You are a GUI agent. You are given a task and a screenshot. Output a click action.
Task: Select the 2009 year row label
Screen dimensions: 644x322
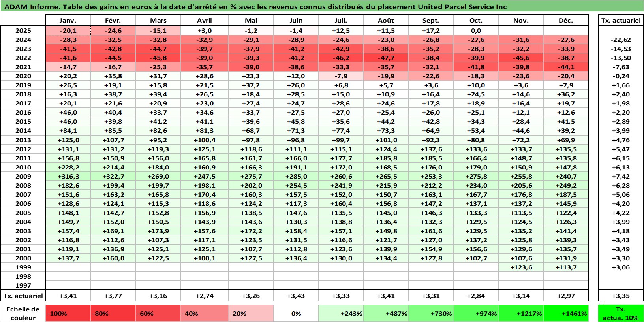pos(23,176)
